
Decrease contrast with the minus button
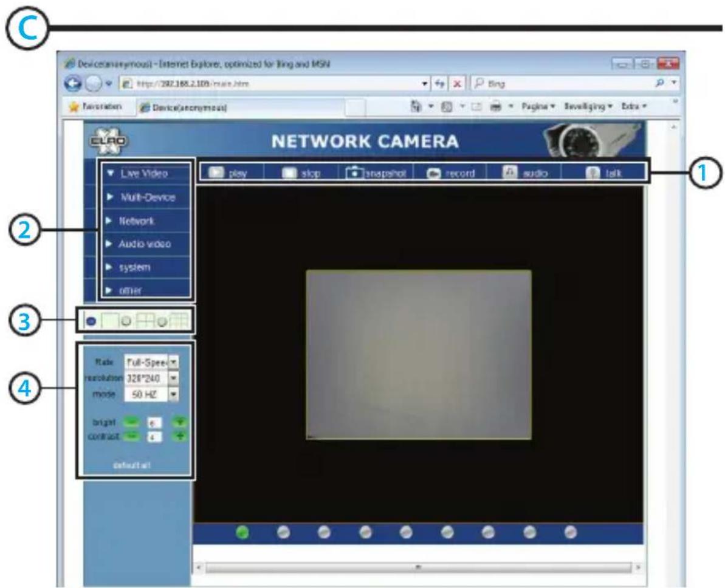tap(132, 436)
